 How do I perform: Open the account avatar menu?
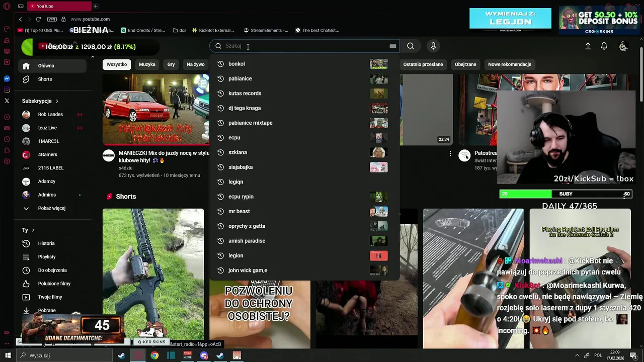click(623, 46)
